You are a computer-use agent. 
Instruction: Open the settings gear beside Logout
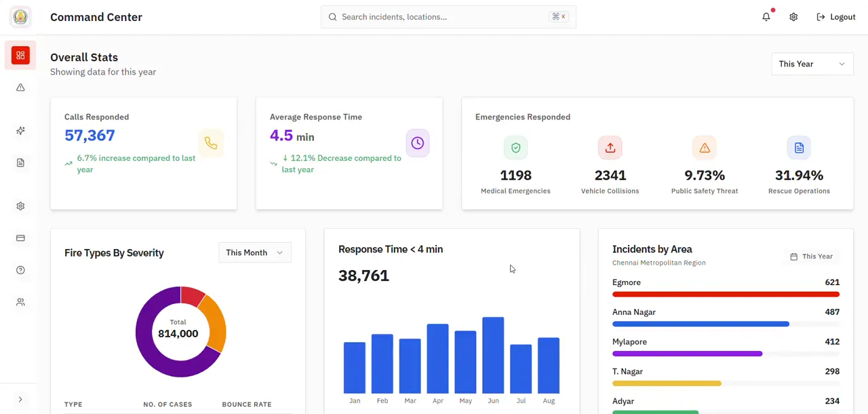click(x=793, y=17)
